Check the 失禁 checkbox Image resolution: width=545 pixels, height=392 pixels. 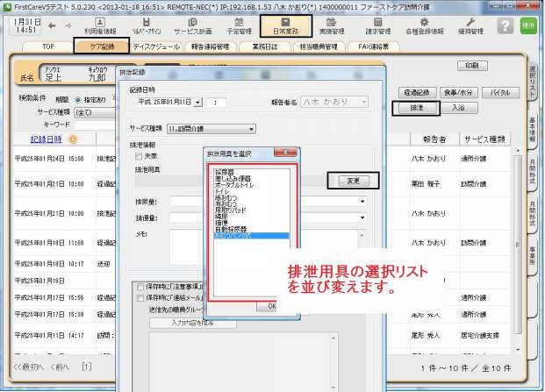pos(137,155)
